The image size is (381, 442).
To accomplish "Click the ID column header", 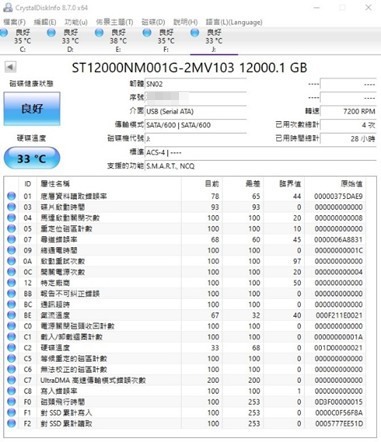I will 28,184.
